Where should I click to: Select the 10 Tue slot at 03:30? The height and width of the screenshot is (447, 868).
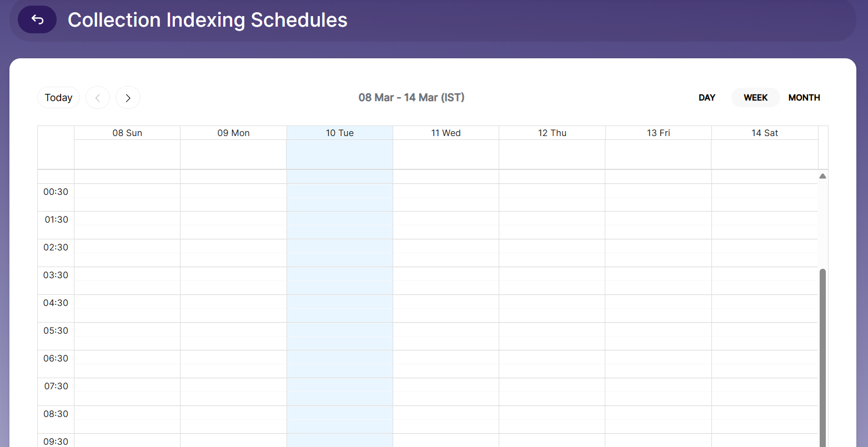(340, 274)
